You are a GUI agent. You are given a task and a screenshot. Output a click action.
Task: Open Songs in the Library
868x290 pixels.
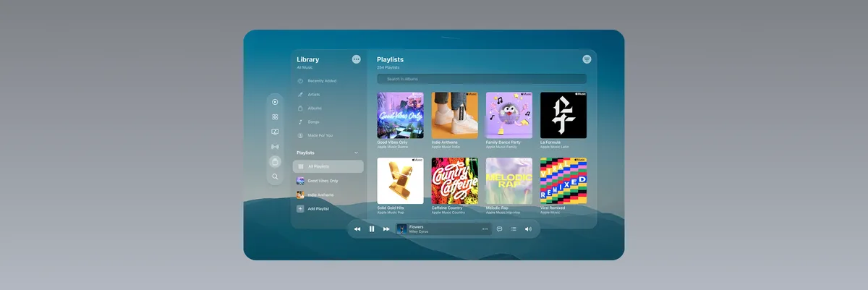tap(313, 121)
